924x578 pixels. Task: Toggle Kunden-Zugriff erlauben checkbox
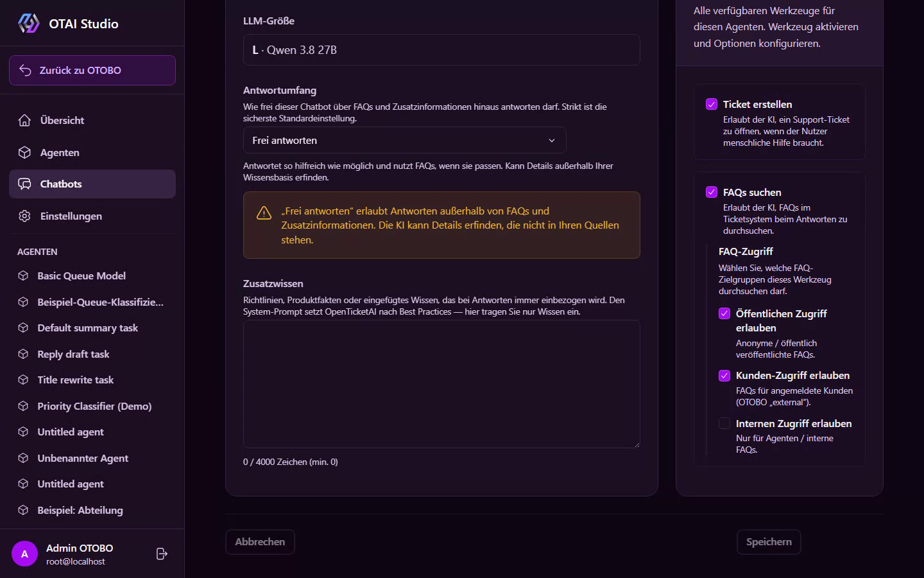[724, 375]
